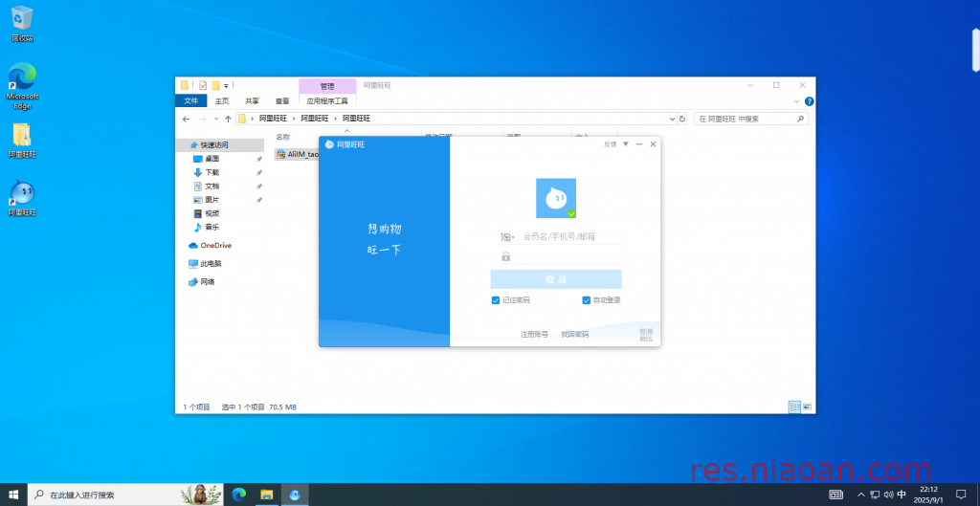Expand the Explorer ribbon chevron
The height and width of the screenshot is (506, 980).
[x=797, y=101]
